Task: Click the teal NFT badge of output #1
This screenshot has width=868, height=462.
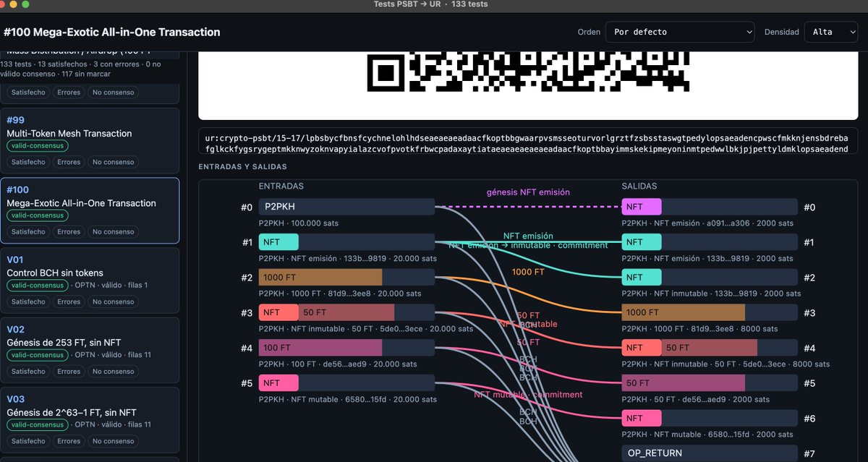Action: pos(642,242)
